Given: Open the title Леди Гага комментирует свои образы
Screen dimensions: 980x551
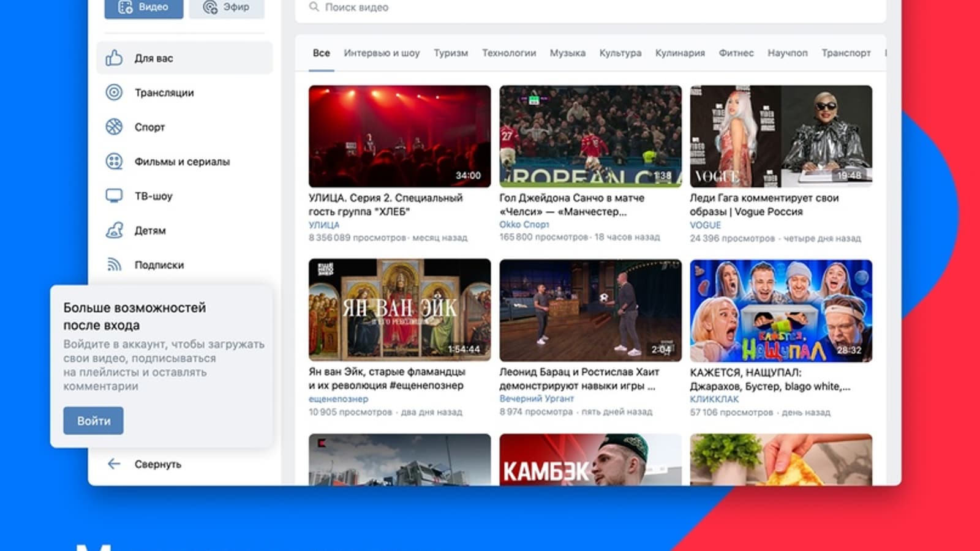Looking at the screenshot, I should pyautogui.click(x=764, y=204).
